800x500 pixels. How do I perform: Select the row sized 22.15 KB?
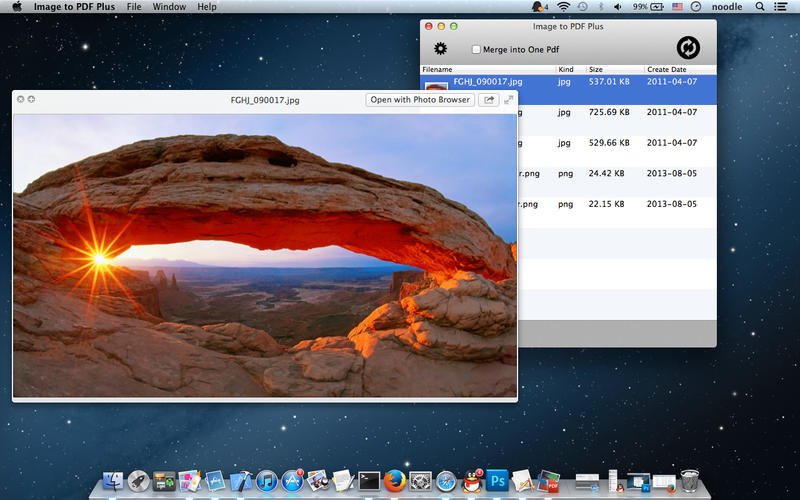(x=617, y=212)
